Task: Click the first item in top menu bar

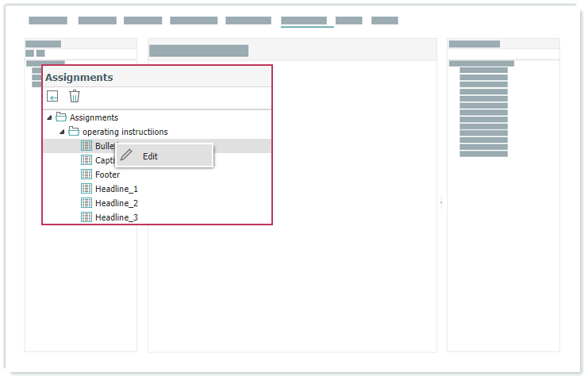Action: (x=48, y=21)
